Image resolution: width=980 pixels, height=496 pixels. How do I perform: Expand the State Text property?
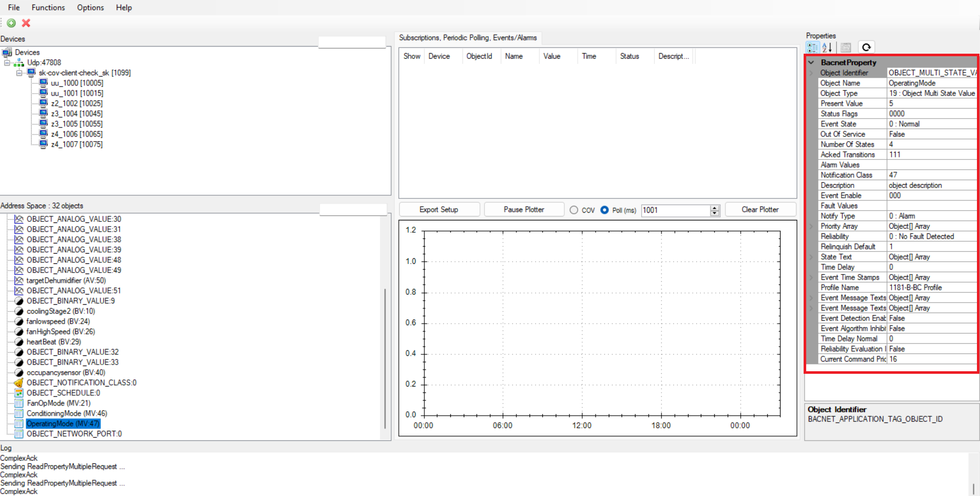[811, 257]
